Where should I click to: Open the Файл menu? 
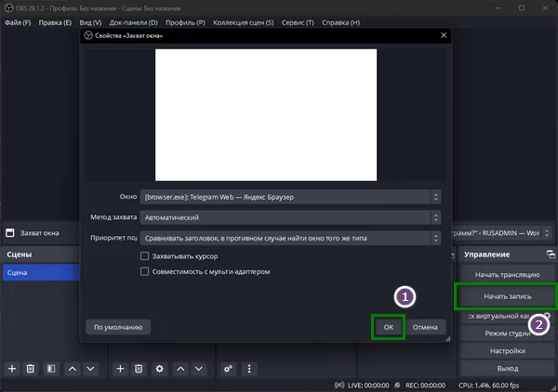tap(18, 21)
